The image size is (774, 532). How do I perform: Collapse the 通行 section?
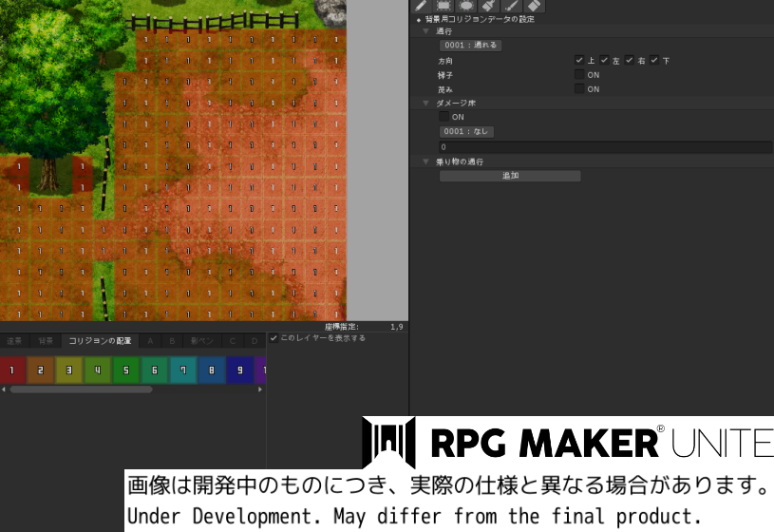point(426,31)
